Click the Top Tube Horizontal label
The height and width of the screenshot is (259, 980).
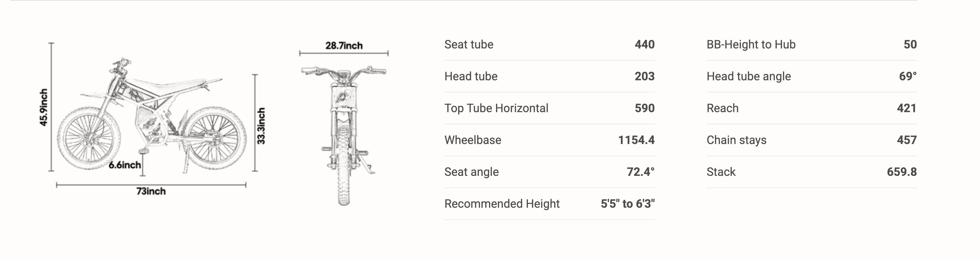point(496,109)
